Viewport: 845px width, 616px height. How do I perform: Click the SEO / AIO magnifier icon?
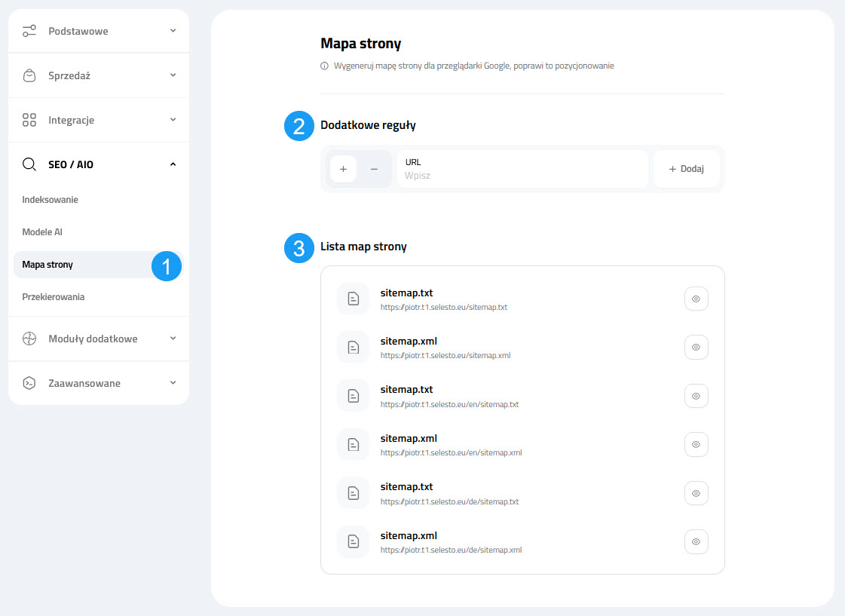pyautogui.click(x=29, y=164)
